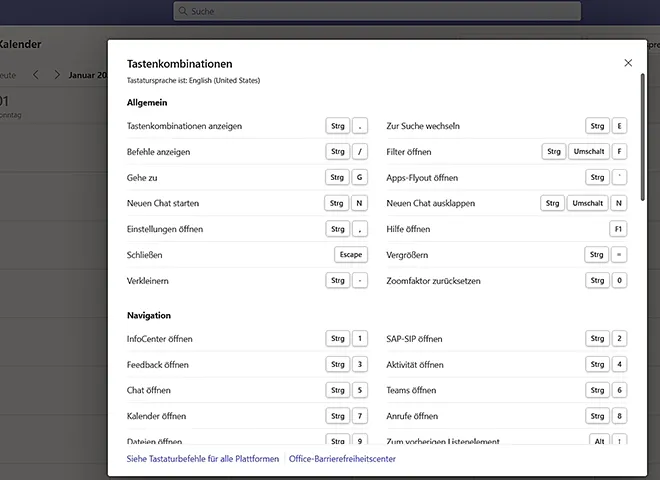Click the Einstellungen öffnen shortcut label
The height and width of the screenshot is (480, 660).
(x=164, y=229)
